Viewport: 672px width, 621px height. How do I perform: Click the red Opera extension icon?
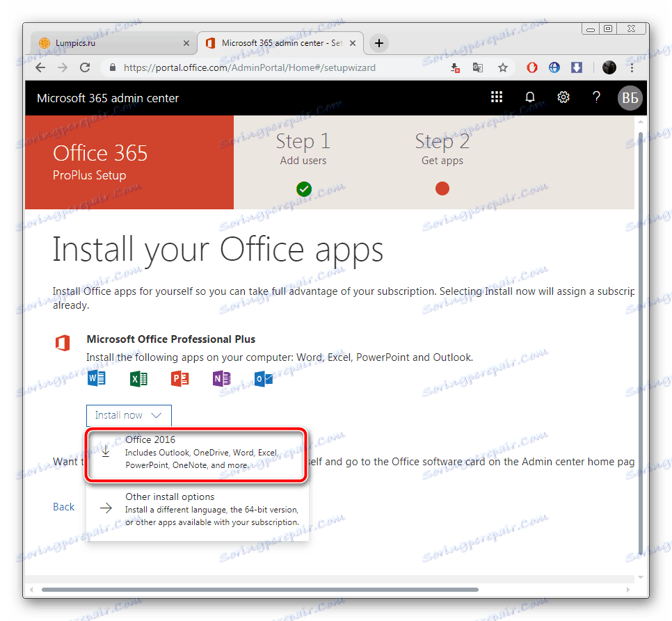pos(532,67)
